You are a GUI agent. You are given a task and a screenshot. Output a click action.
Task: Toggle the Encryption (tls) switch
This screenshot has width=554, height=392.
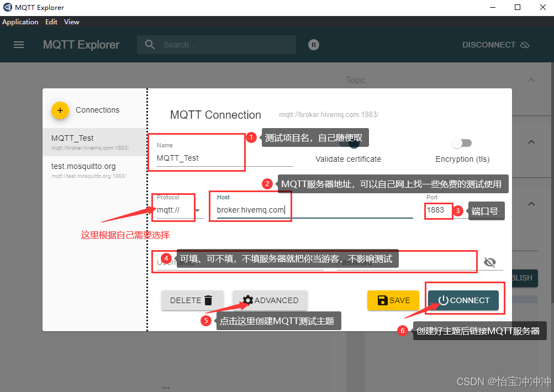pyautogui.click(x=461, y=143)
